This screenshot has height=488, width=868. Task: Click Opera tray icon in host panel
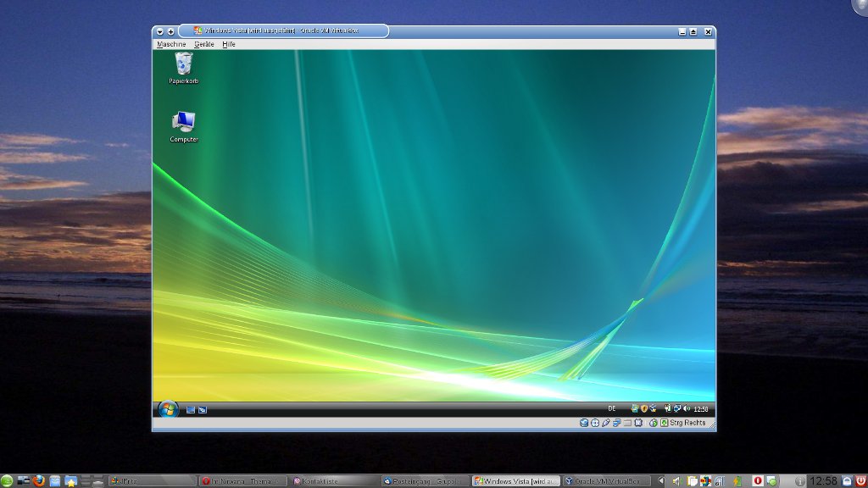click(x=758, y=481)
